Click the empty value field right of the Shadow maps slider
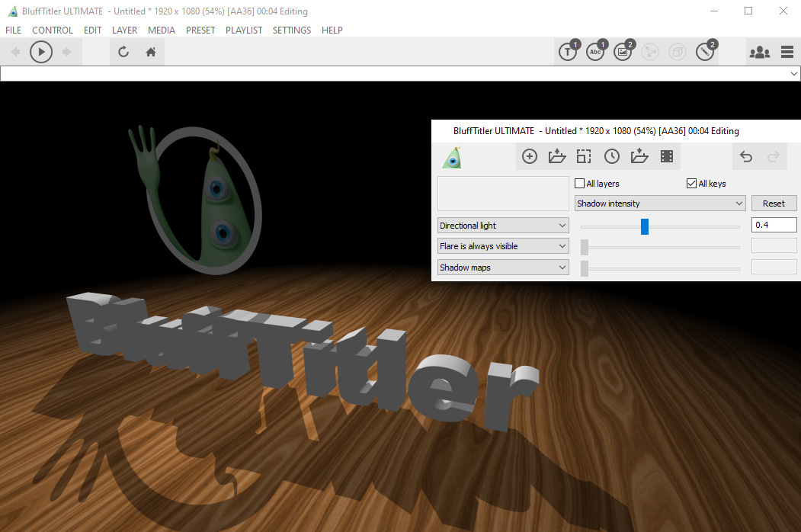The width and height of the screenshot is (801, 532). click(774, 267)
